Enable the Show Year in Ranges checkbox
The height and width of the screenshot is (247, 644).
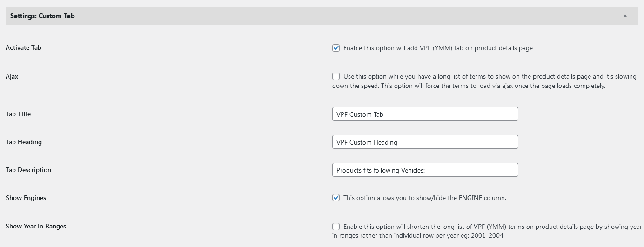(336, 227)
